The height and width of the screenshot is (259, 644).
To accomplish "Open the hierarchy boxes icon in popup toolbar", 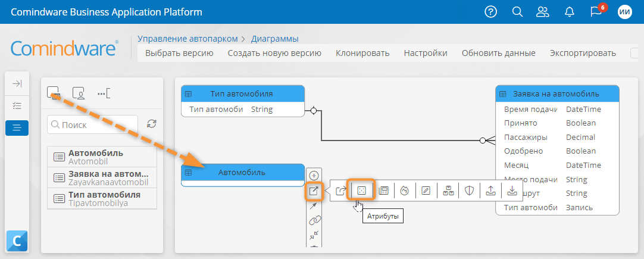I will tap(448, 191).
